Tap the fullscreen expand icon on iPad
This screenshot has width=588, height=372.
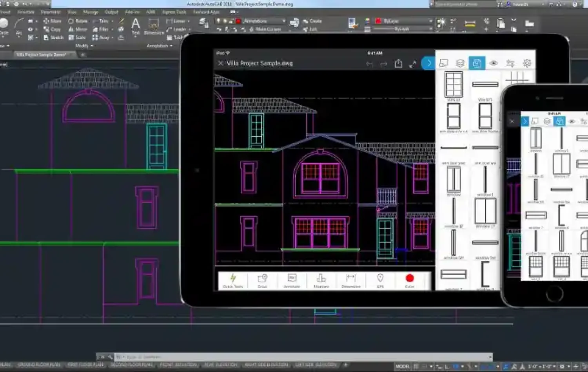[x=413, y=64]
